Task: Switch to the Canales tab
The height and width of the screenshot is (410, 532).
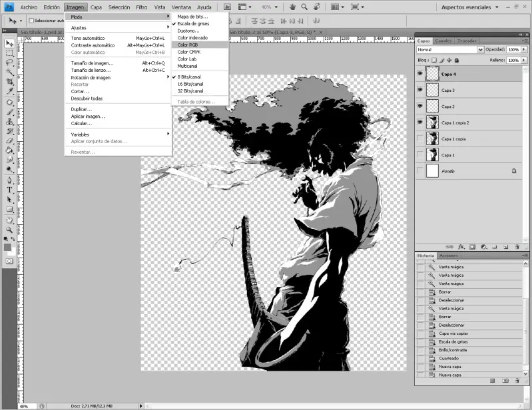Action: [443, 41]
